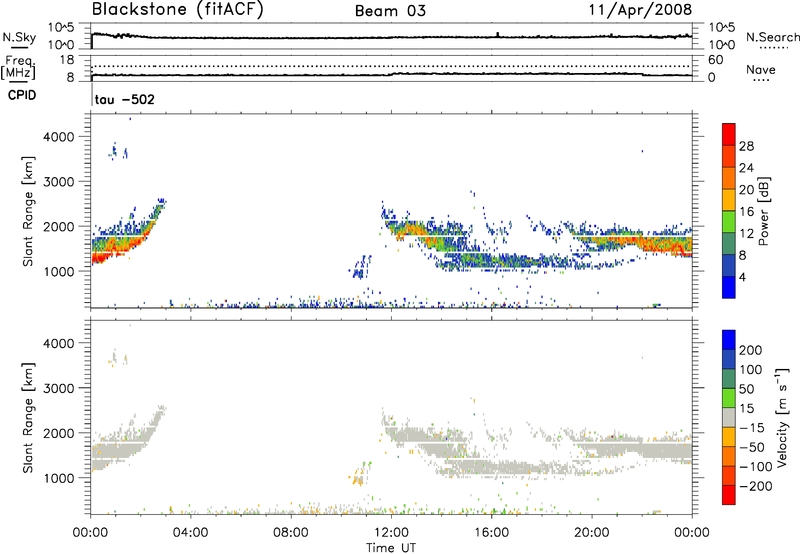Image resolution: width=800 pixels, height=554 pixels.
Task: Click the '4000' tick label on the power panel
Action: click(59, 137)
